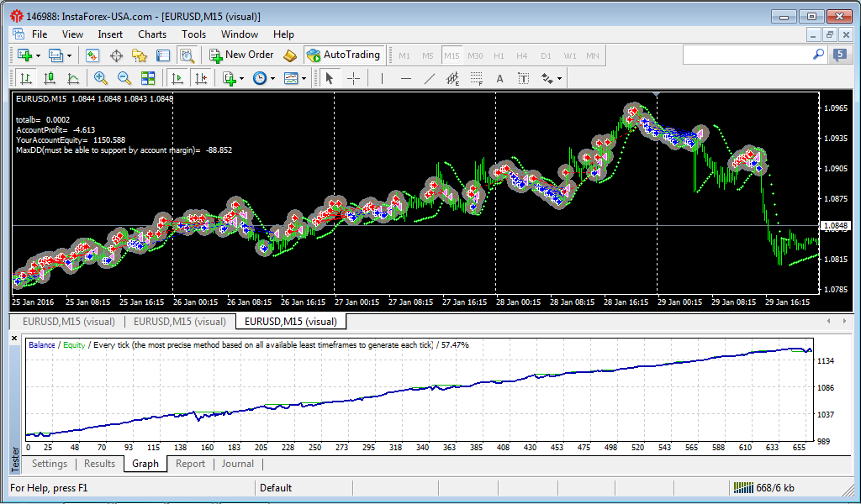861x504 pixels.
Task: Toggle chart shift
Action: 202,78
